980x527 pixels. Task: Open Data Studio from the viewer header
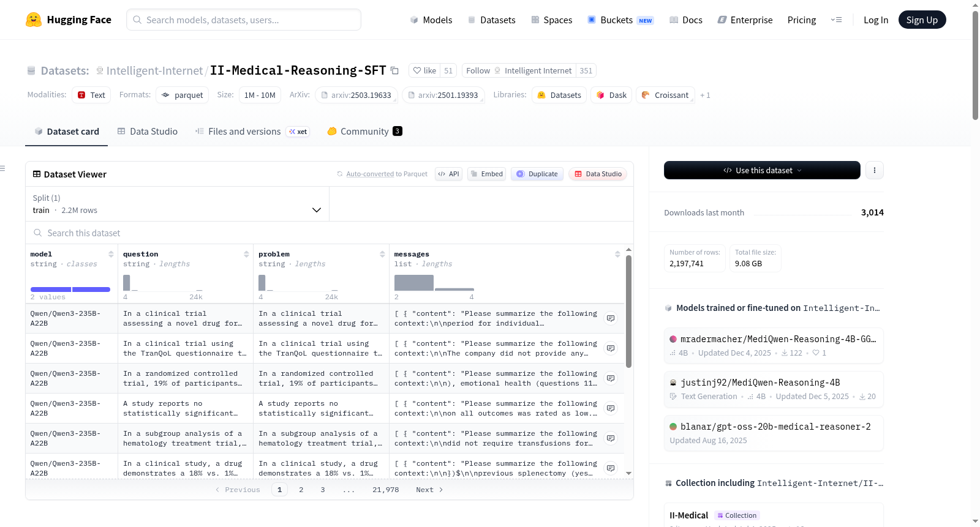click(598, 174)
